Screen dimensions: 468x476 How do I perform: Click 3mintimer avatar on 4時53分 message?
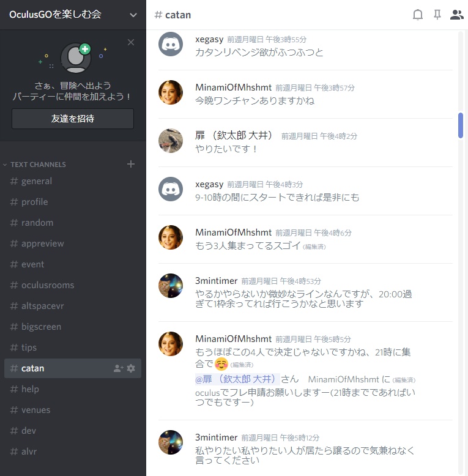[x=171, y=286]
